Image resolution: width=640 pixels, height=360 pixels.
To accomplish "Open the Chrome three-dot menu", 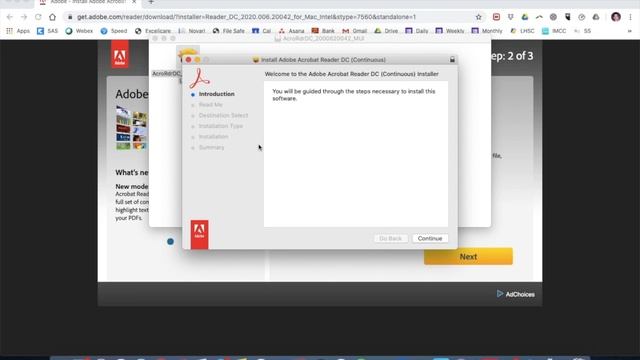I will pos(631,17).
